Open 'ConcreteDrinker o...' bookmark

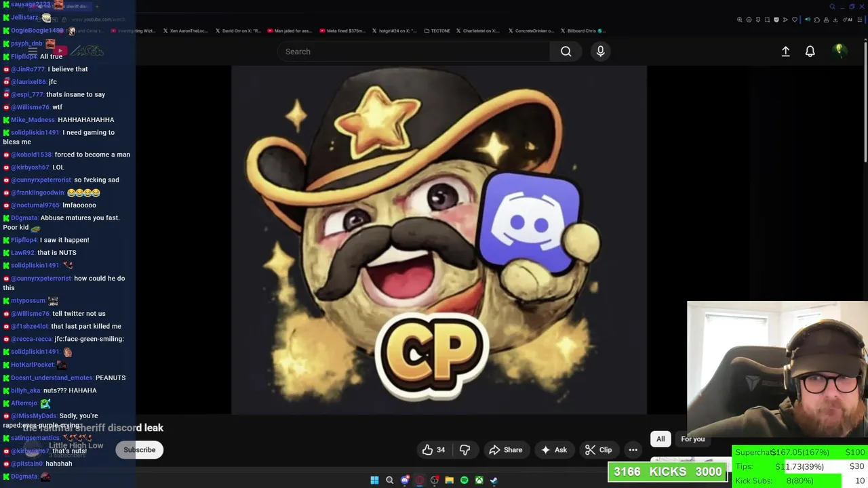530,30
